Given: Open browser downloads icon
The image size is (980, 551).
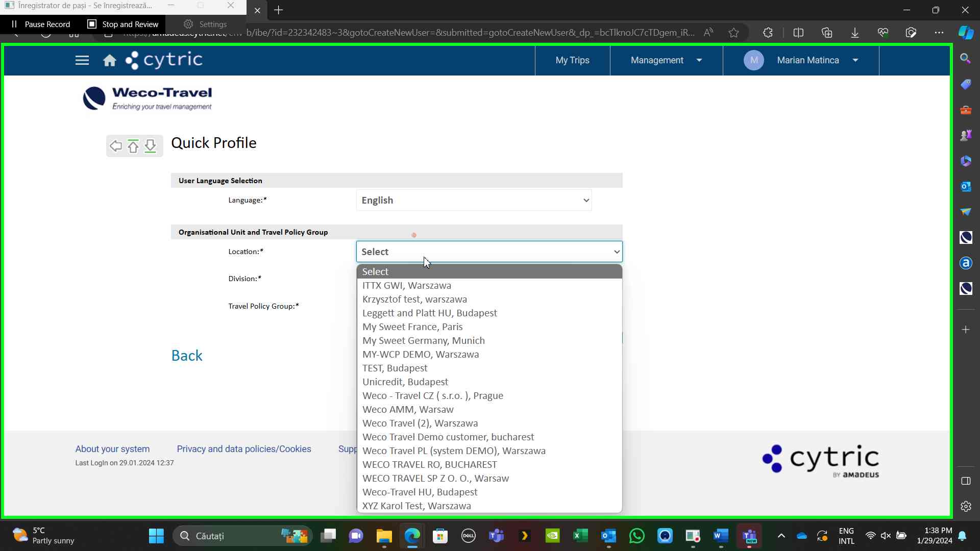Looking at the screenshot, I should [x=854, y=33].
